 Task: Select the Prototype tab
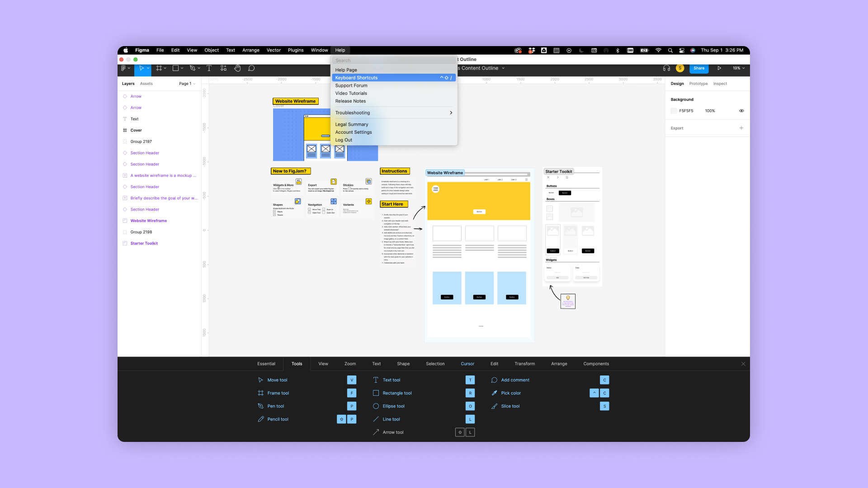click(698, 84)
